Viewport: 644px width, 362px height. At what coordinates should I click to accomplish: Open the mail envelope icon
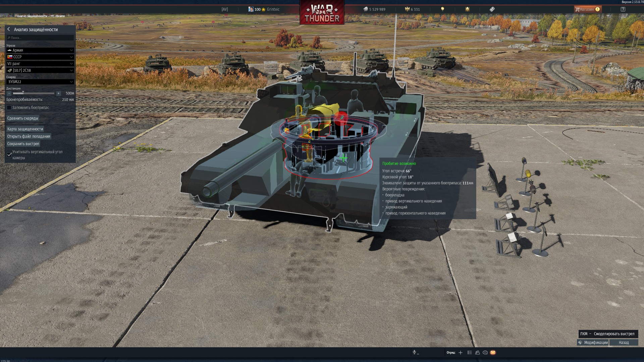pyautogui.click(x=493, y=353)
